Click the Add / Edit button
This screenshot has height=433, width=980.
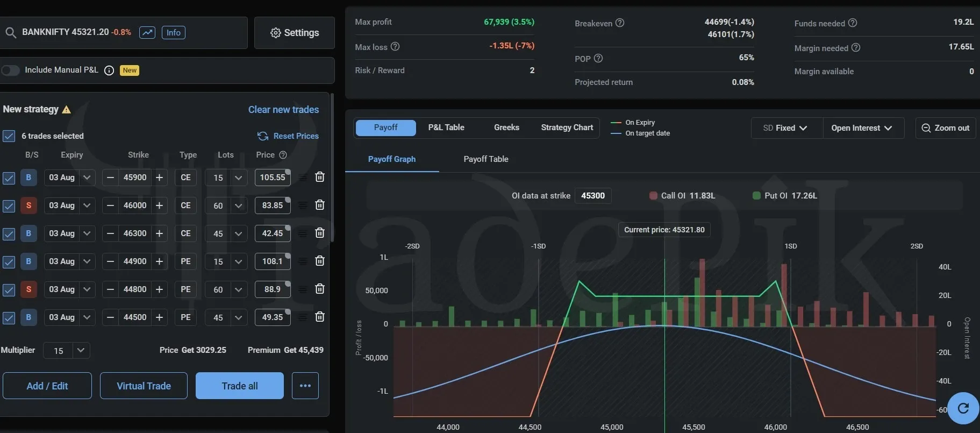point(47,386)
